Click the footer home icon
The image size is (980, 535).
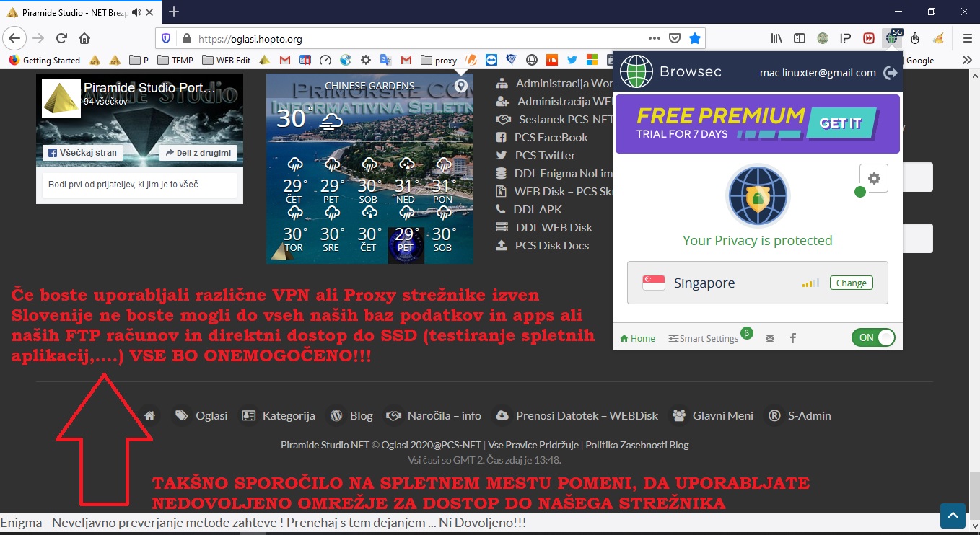tap(149, 416)
